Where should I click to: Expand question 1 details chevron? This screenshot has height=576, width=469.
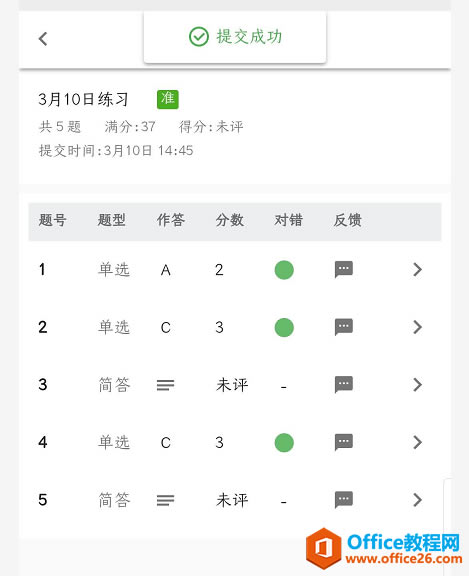[418, 270]
